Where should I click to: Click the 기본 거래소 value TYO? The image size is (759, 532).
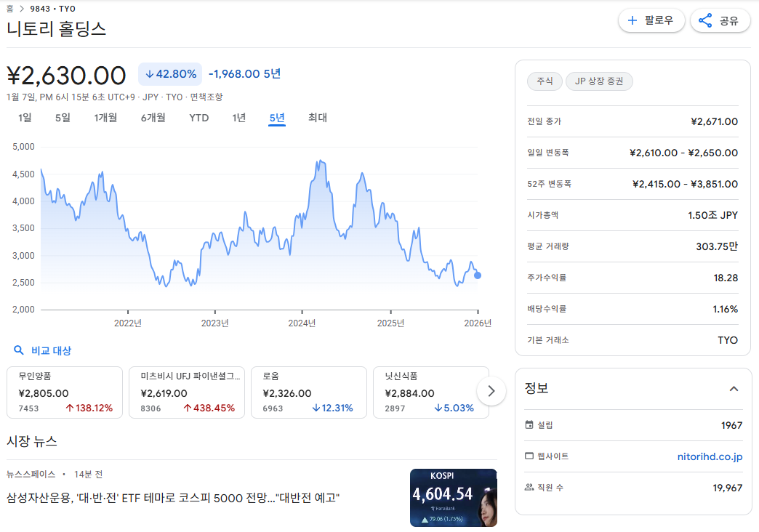point(728,340)
